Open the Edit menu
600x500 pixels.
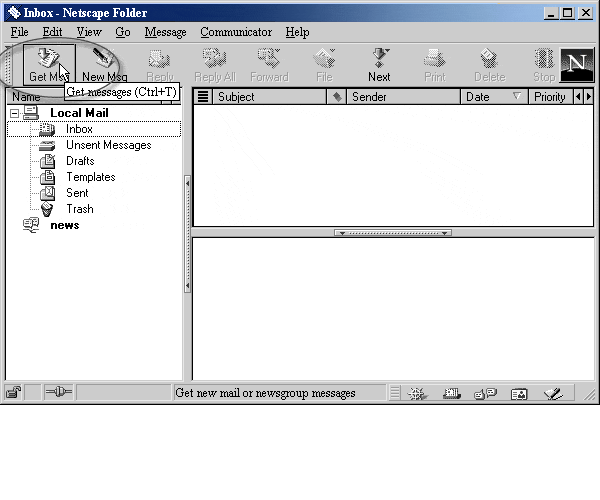click(x=52, y=32)
